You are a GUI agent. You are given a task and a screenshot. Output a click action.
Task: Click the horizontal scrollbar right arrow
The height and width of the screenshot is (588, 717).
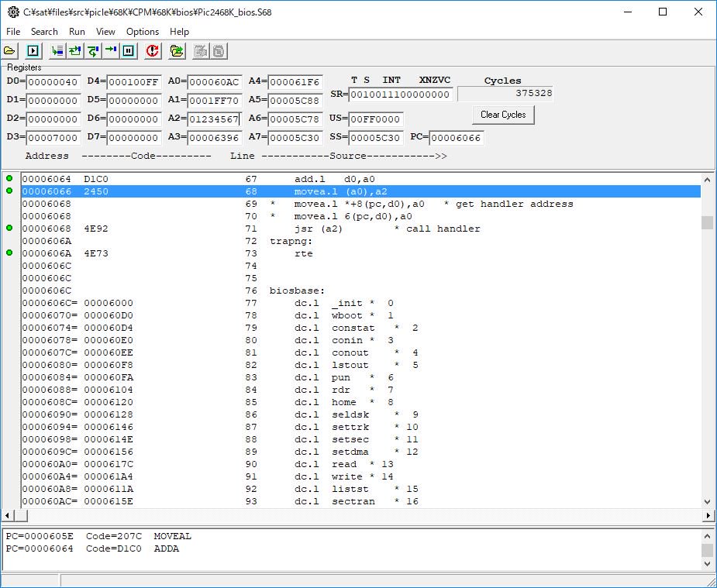click(708, 516)
